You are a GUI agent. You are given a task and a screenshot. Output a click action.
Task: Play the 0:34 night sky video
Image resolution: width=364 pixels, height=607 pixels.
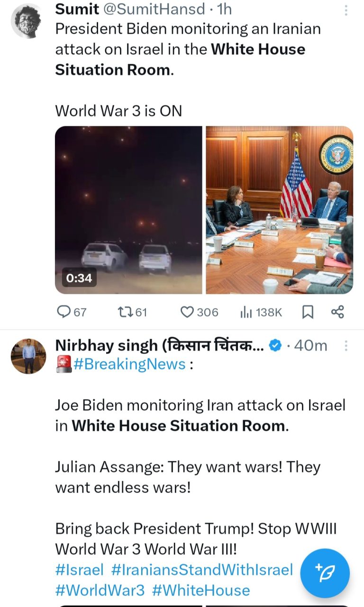pos(128,210)
